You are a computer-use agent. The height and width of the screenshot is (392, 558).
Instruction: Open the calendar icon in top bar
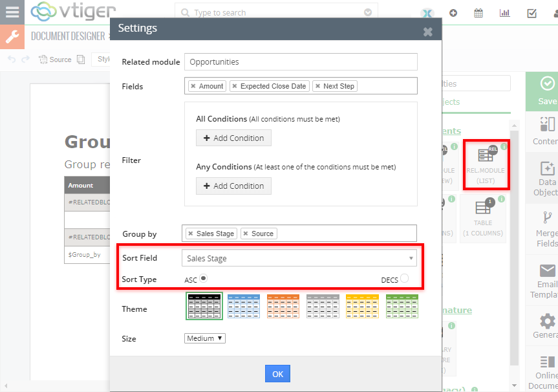pyautogui.click(x=478, y=13)
